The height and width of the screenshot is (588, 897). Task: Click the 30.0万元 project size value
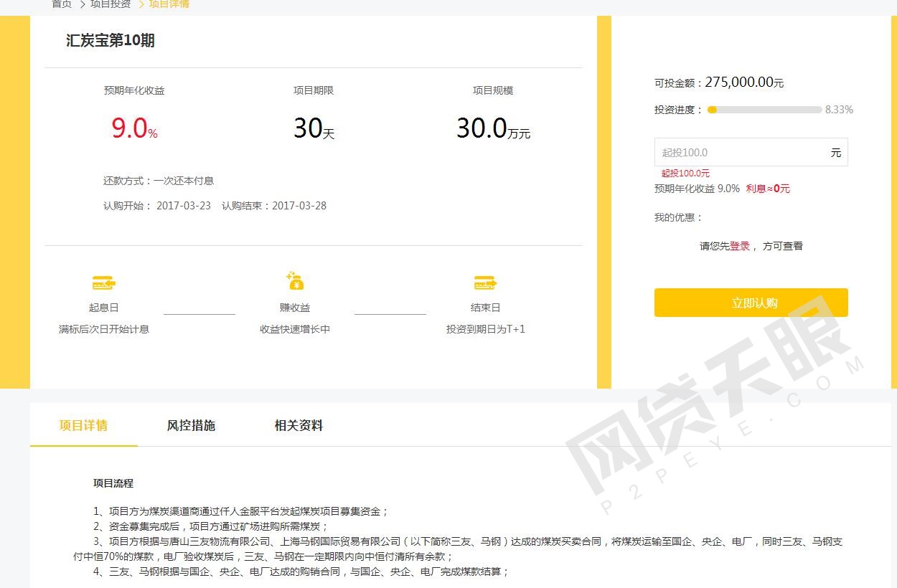493,128
